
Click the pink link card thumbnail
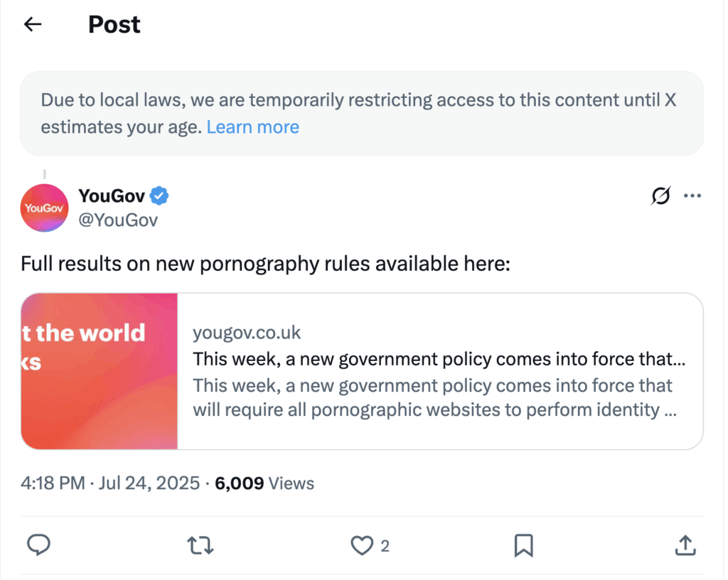point(100,371)
